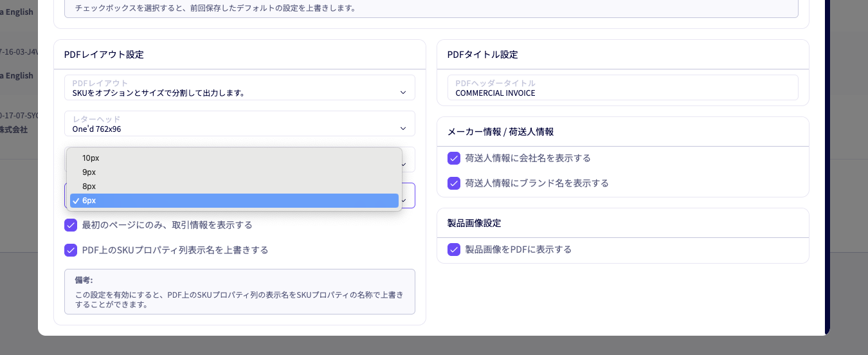Toggle 荷送人情報にブランド名を表示する checkbox
This screenshot has width=868, height=355.
pos(454,183)
